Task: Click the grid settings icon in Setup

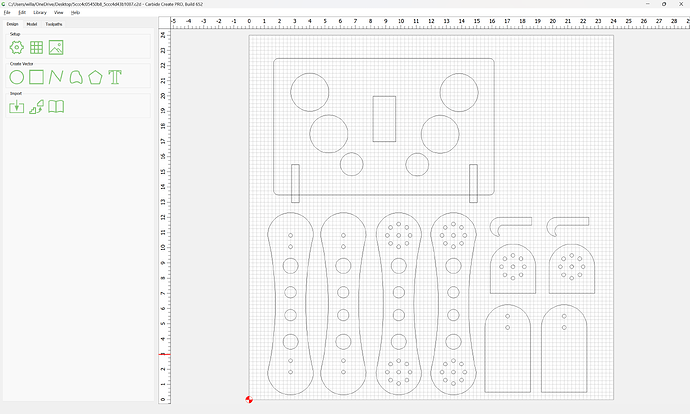Action: (36, 47)
